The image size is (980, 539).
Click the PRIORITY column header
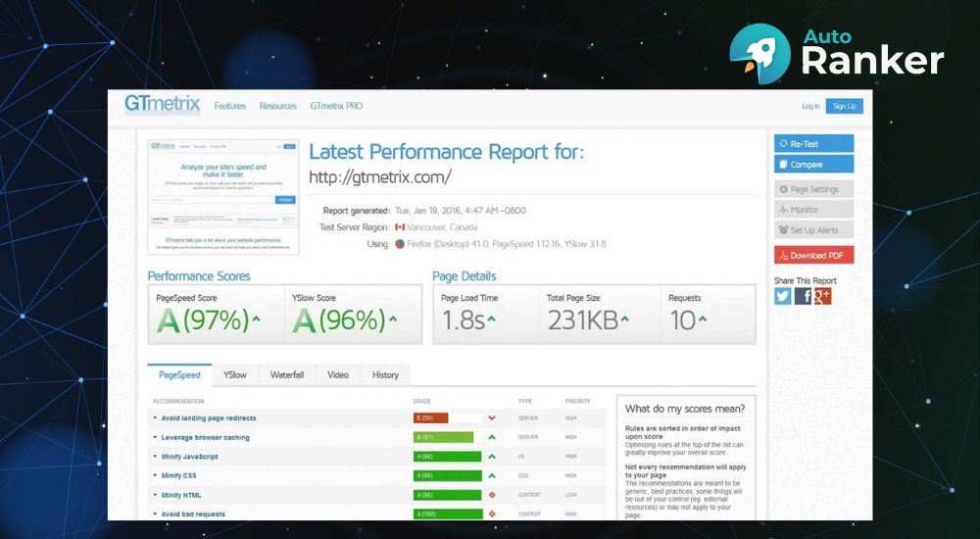[x=577, y=402]
